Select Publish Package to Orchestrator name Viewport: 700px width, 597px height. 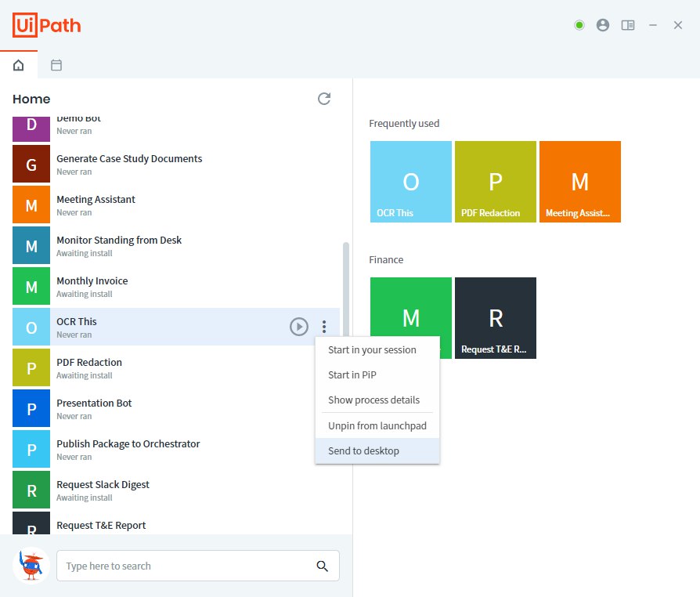pos(128,443)
